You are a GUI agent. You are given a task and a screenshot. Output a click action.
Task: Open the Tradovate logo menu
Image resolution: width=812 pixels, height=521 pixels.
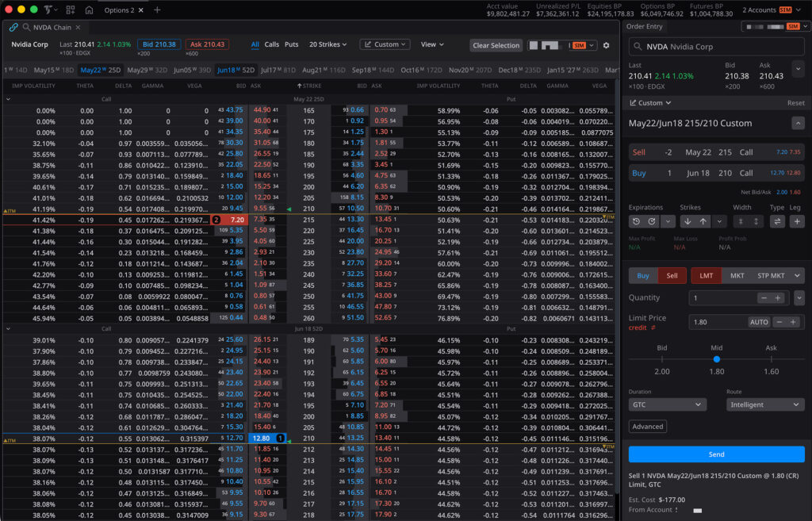click(50, 10)
